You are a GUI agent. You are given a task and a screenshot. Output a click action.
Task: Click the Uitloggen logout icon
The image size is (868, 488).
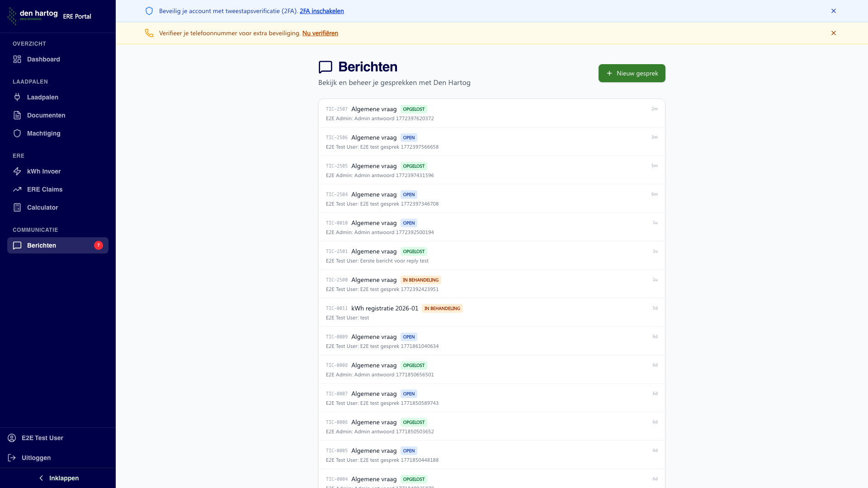12,458
